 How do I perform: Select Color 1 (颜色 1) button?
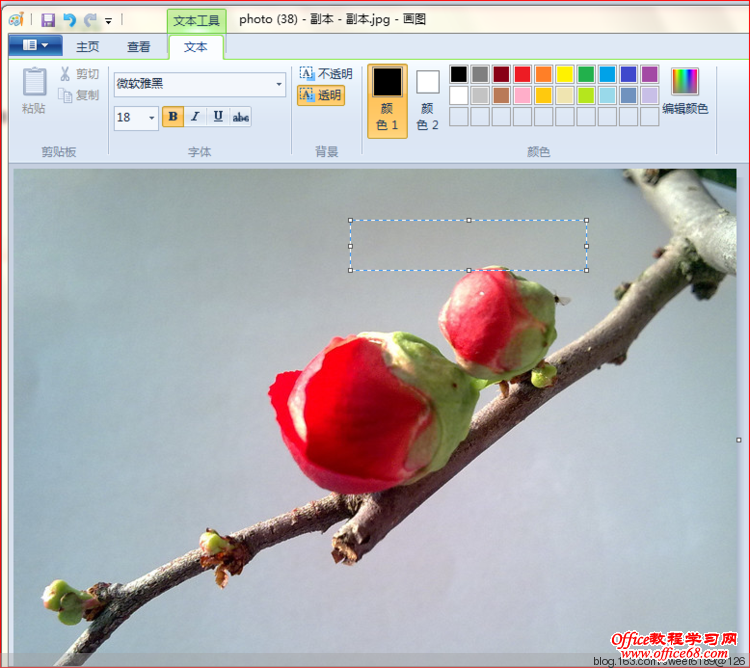387,101
